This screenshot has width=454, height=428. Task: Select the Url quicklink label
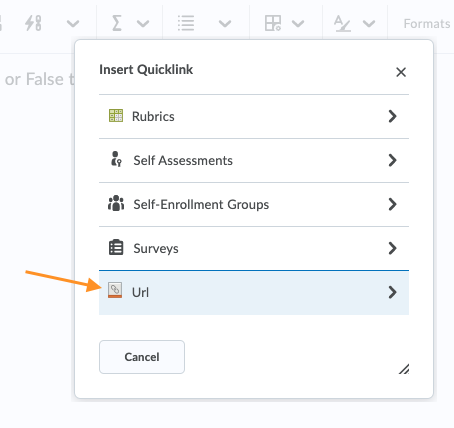[140, 292]
